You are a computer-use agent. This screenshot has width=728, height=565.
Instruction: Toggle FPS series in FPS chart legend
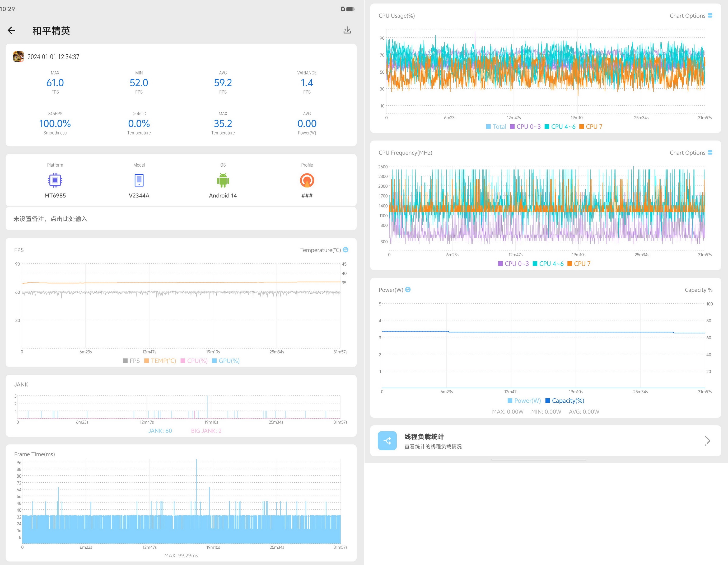[x=131, y=361]
